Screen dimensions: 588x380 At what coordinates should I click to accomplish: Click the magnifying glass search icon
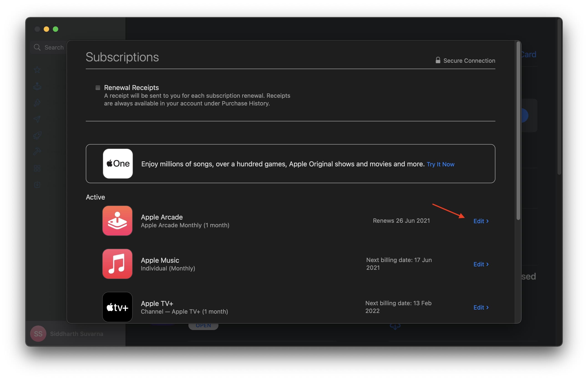(x=37, y=47)
